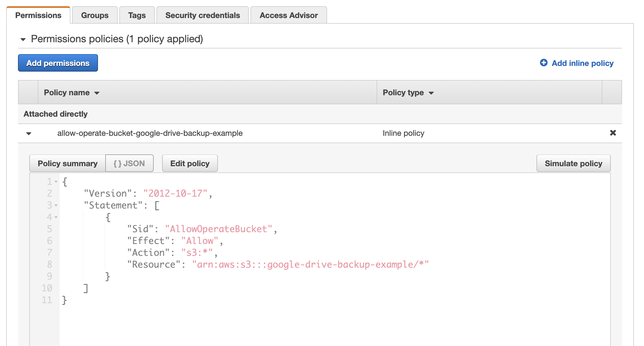Click the Add inline policy link
Image resolution: width=644 pixels, height=346 pixels.
[582, 63]
